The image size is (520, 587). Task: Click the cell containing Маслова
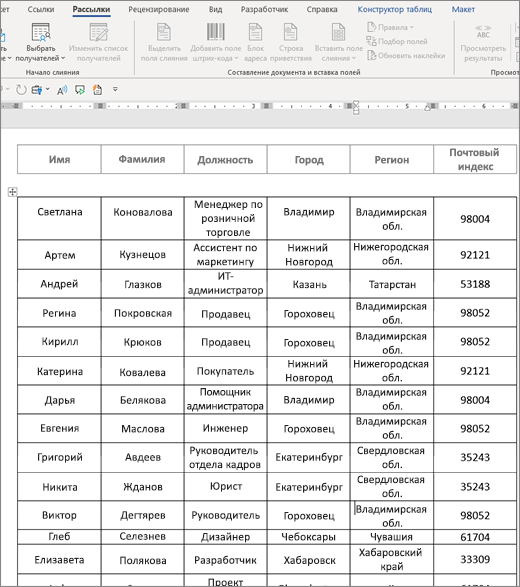(142, 428)
